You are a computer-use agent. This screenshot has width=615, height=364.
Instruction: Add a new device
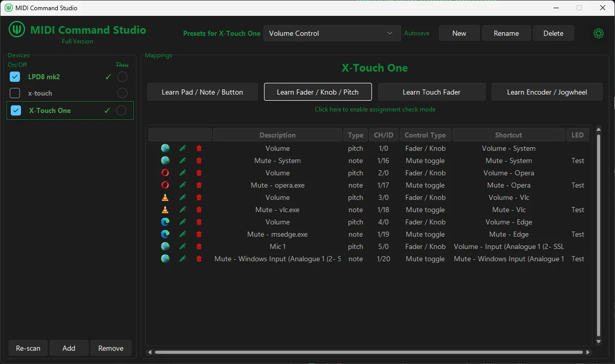(69, 348)
